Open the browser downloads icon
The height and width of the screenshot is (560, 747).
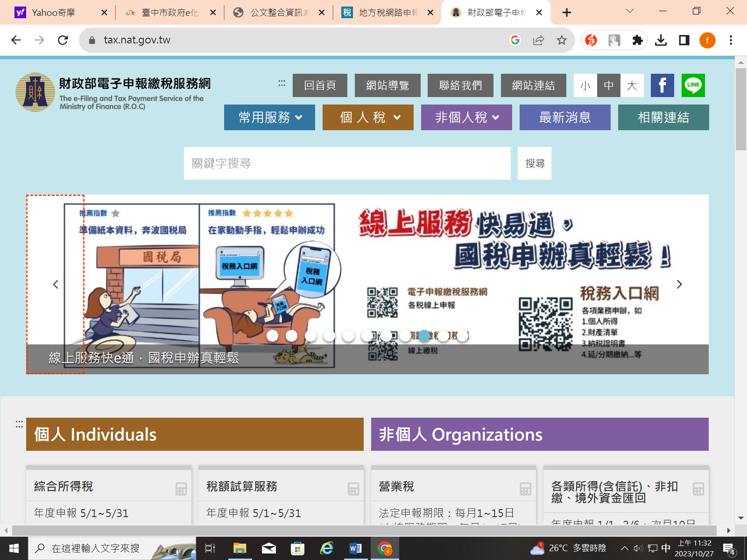point(661,40)
